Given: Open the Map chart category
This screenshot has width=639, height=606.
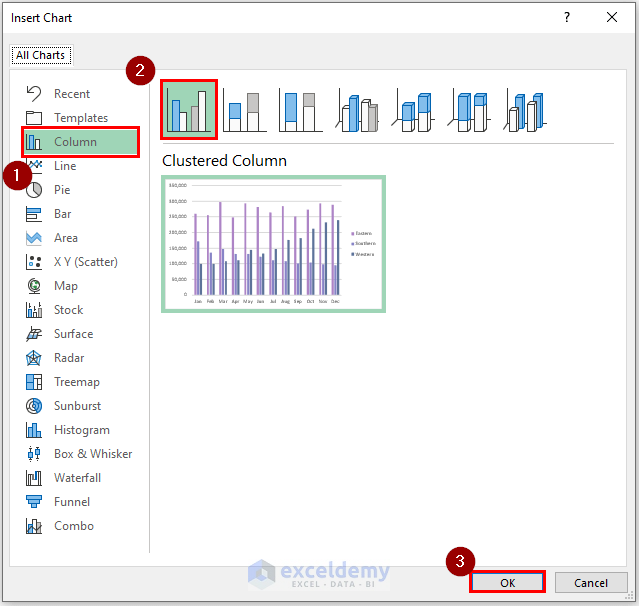Looking at the screenshot, I should (81, 286).
